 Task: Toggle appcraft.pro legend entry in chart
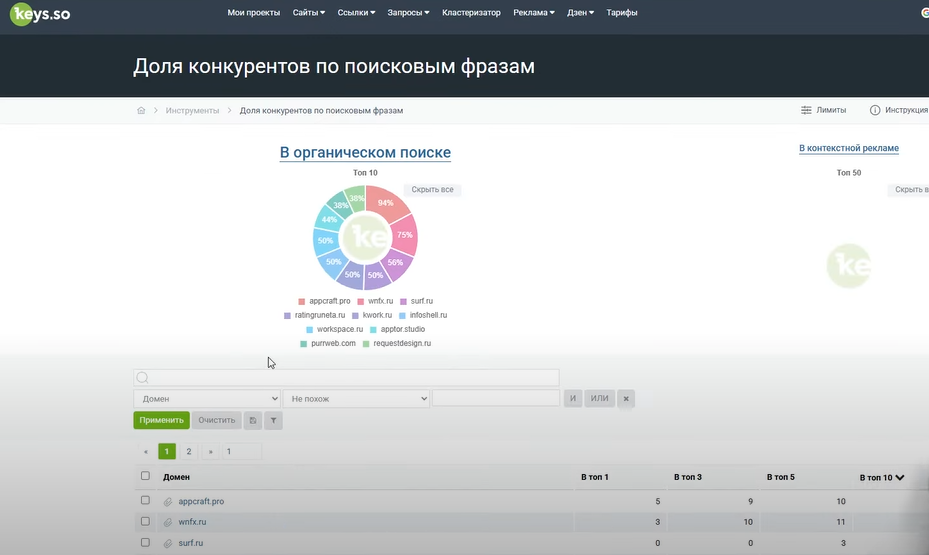click(x=324, y=301)
